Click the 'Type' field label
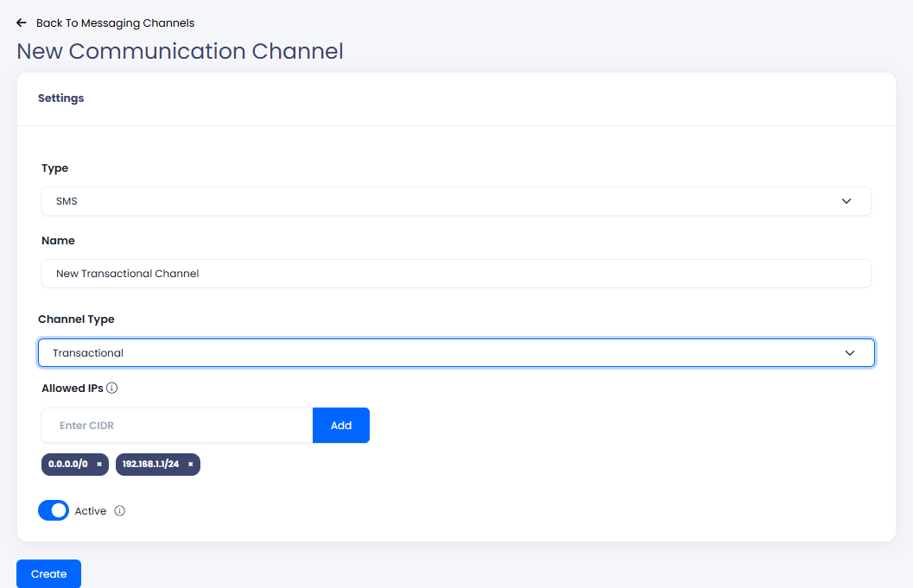 [54, 168]
